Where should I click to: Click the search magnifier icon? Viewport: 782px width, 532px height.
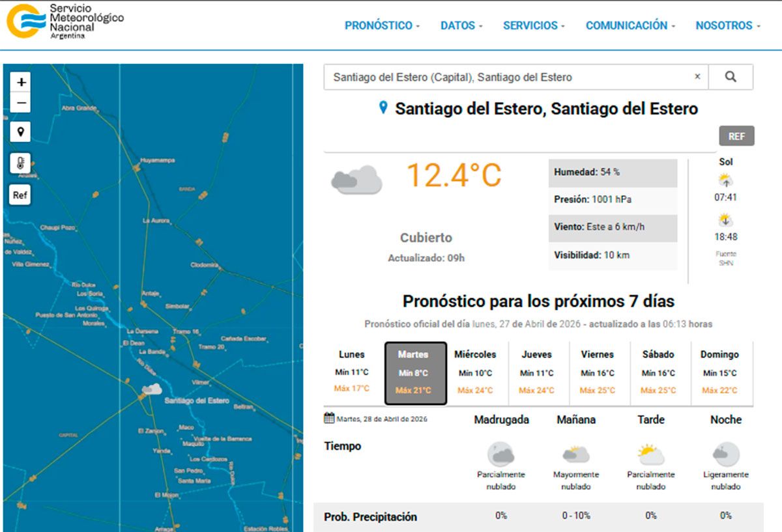(731, 77)
